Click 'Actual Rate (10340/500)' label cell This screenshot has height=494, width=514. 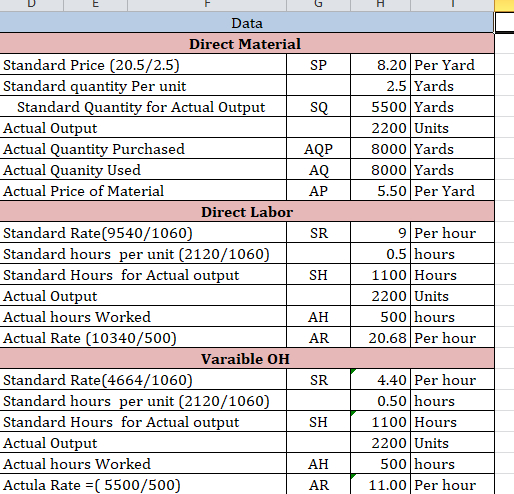[x=143, y=338]
